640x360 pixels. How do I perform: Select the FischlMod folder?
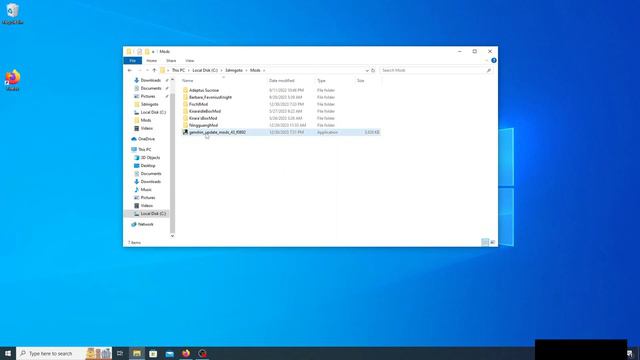(198, 104)
